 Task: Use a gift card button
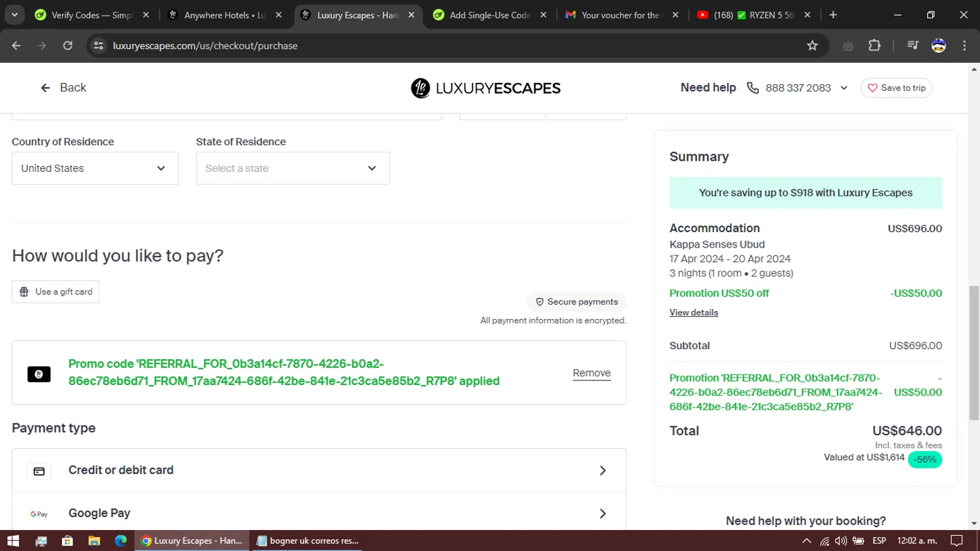pos(56,292)
